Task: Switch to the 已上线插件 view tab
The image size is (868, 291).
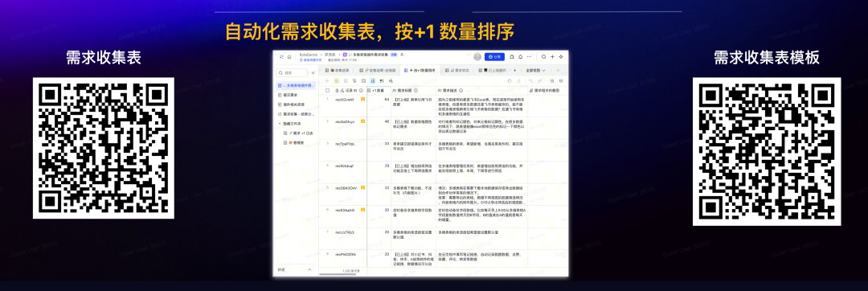Action: click(493, 70)
